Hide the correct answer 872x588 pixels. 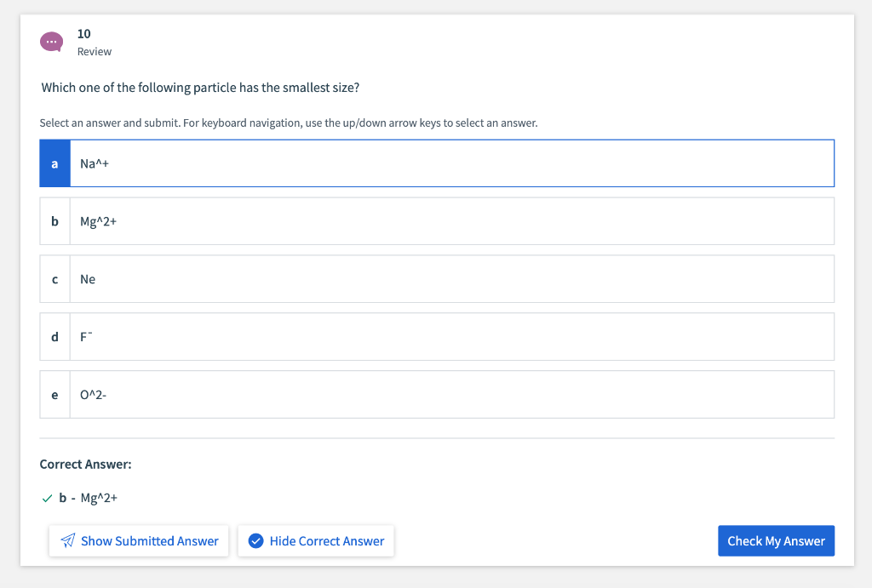[316, 541]
